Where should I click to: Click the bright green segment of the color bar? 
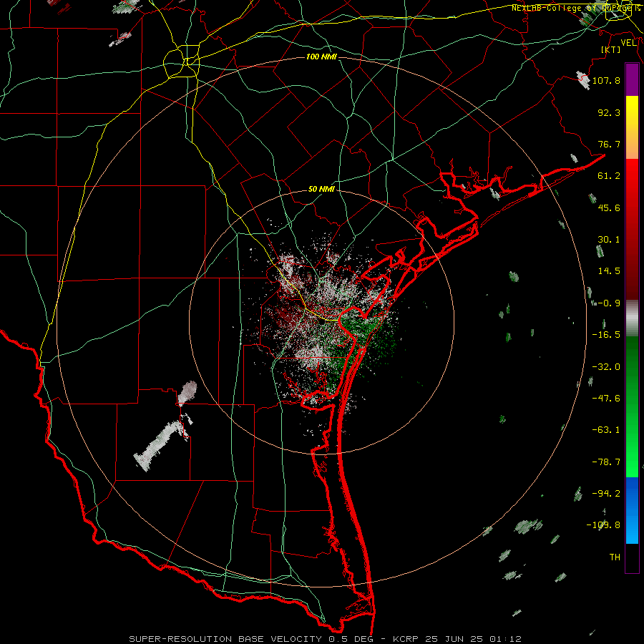click(632, 450)
